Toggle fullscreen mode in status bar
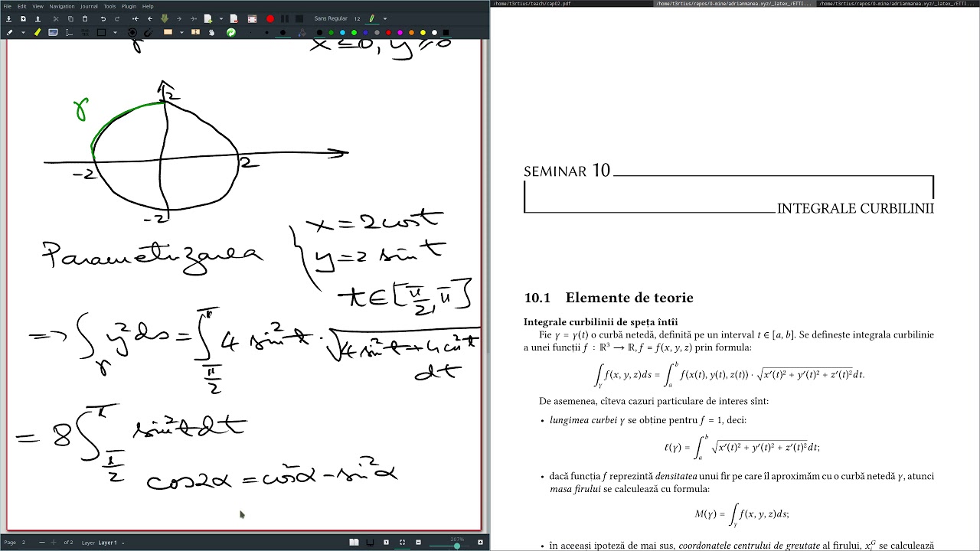Viewport: 980px width, 551px height. click(402, 543)
